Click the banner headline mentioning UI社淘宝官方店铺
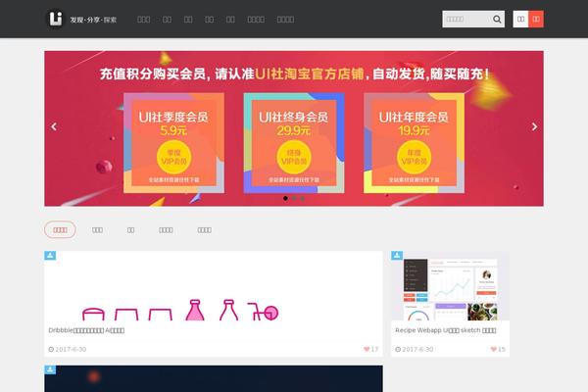The width and height of the screenshot is (588, 392). pos(294,73)
